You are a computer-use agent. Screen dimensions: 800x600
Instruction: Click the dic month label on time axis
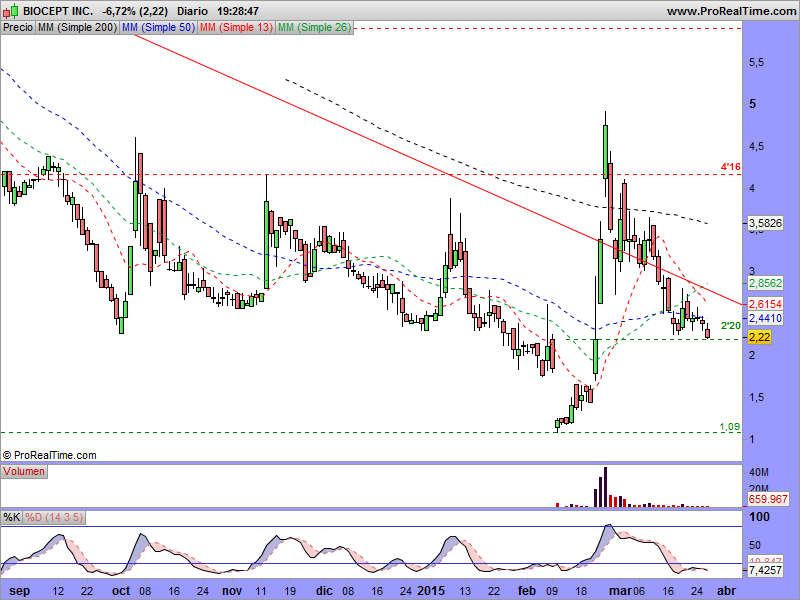click(x=324, y=591)
